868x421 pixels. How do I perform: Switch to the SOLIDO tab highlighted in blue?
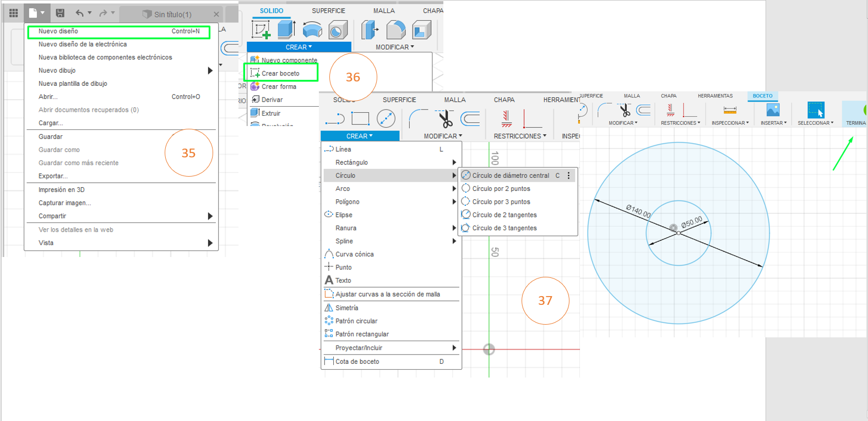click(x=272, y=10)
